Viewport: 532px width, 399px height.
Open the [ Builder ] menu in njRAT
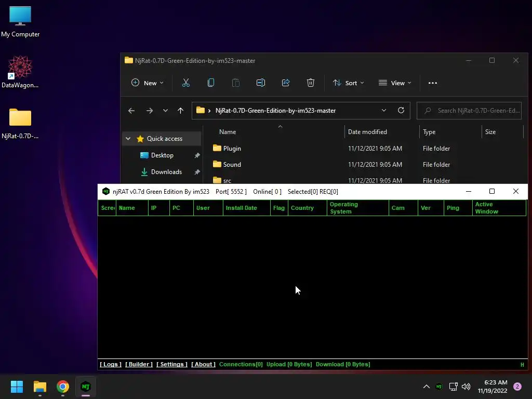pyautogui.click(x=139, y=364)
